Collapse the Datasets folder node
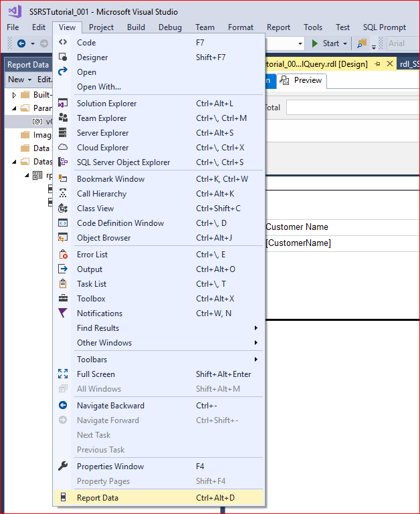This screenshot has width=420, height=514. [x=14, y=162]
